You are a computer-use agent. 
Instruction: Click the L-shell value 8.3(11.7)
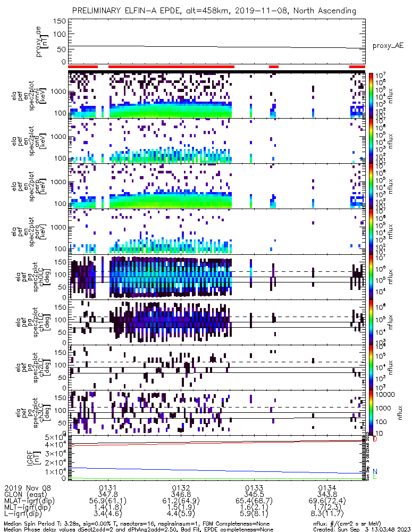[x=327, y=514]
